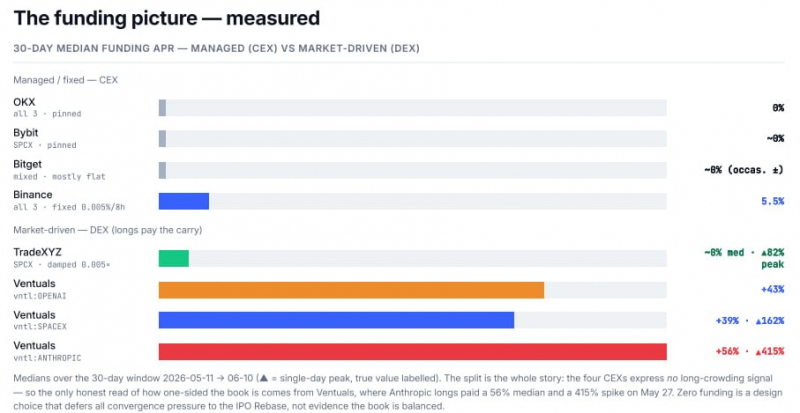
Task: Select the TradeXYZ row label
Action: (x=37, y=252)
